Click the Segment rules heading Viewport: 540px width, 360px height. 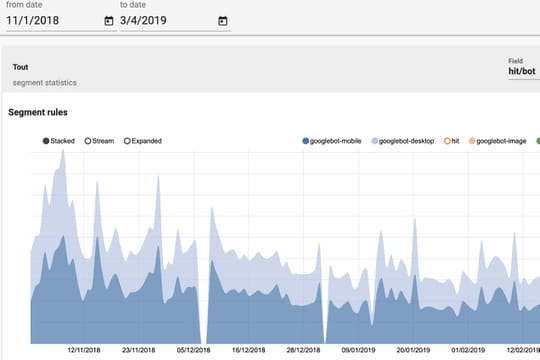(x=38, y=112)
